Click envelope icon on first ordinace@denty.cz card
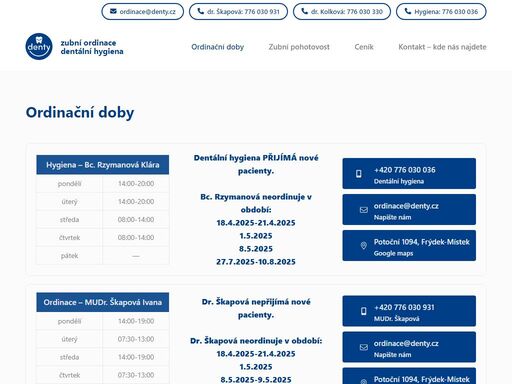The height and width of the screenshot is (384, 512). [364, 210]
